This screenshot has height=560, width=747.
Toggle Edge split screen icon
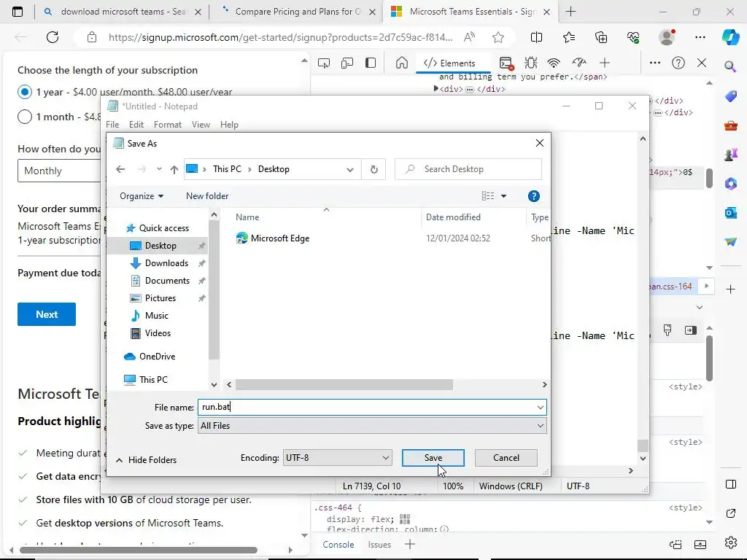point(536,37)
